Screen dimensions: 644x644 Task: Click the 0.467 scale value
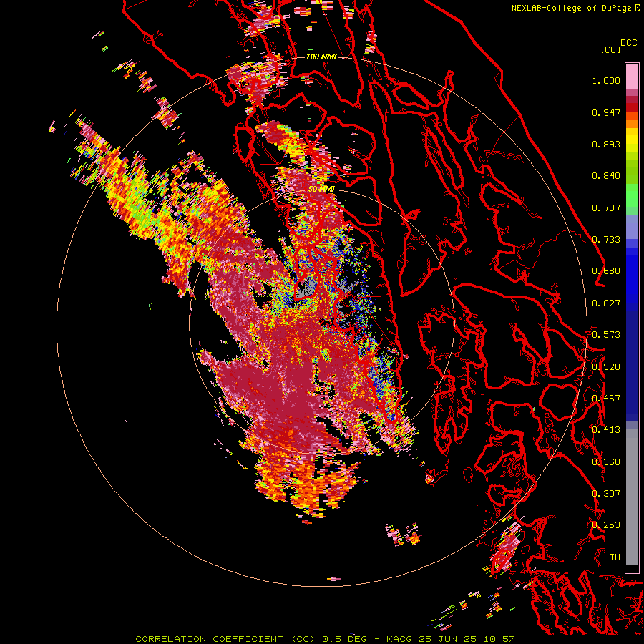(x=606, y=399)
